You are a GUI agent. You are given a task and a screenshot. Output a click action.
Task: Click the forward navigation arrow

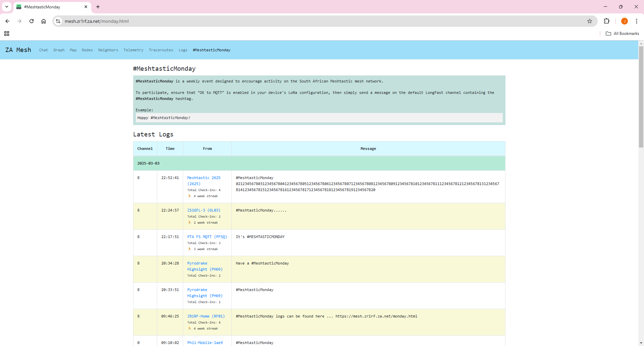pos(19,21)
